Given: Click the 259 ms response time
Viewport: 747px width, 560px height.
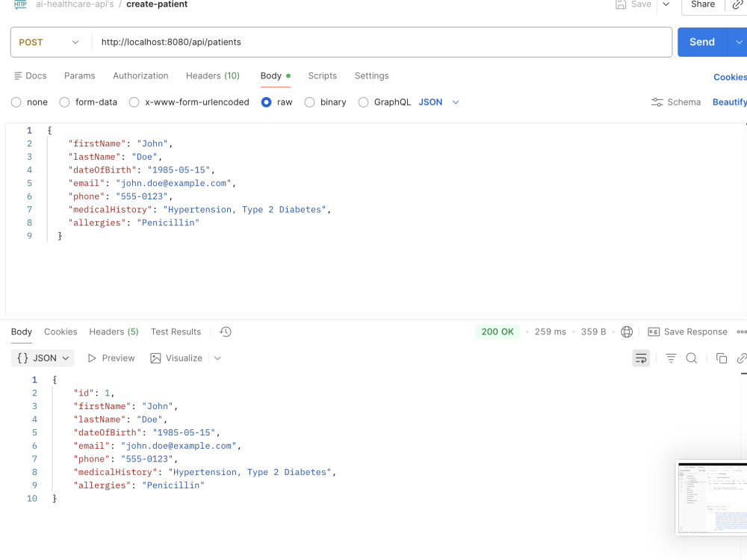Looking at the screenshot, I should point(551,332).
